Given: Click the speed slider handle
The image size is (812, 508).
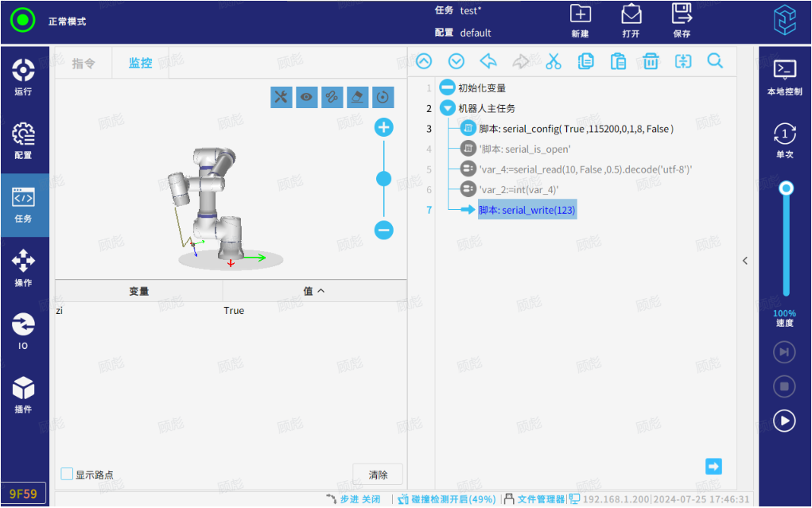Looking at the screenshot, I should (786, 188).
